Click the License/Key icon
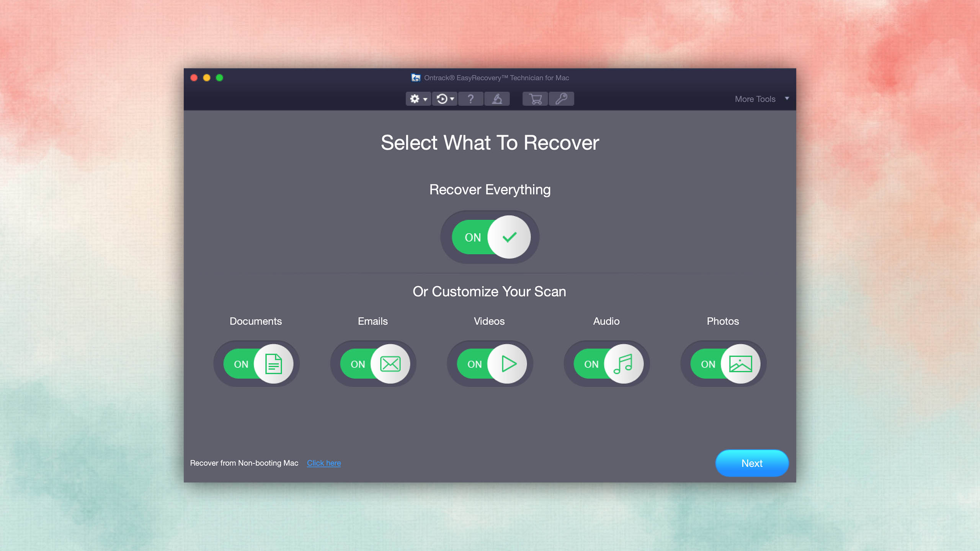Screen dimensions: 980x551 562,99
